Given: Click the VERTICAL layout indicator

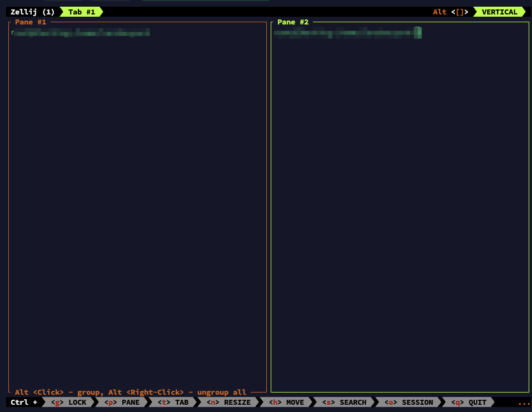Looking at the screenshot, I should click(499, 12).
